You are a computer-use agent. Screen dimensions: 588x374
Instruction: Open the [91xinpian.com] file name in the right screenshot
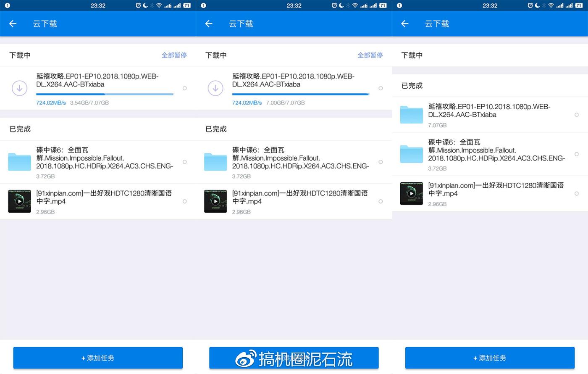point(496,190)
